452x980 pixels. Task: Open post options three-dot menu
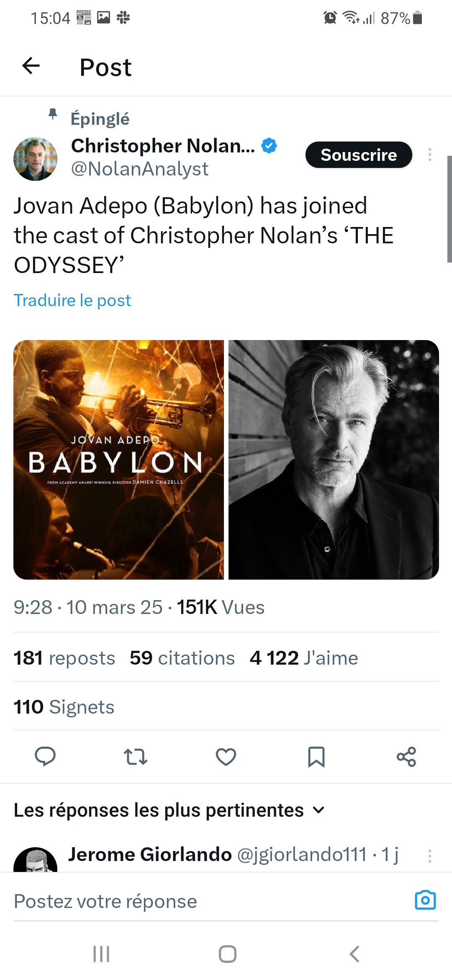tap(429, 155)
